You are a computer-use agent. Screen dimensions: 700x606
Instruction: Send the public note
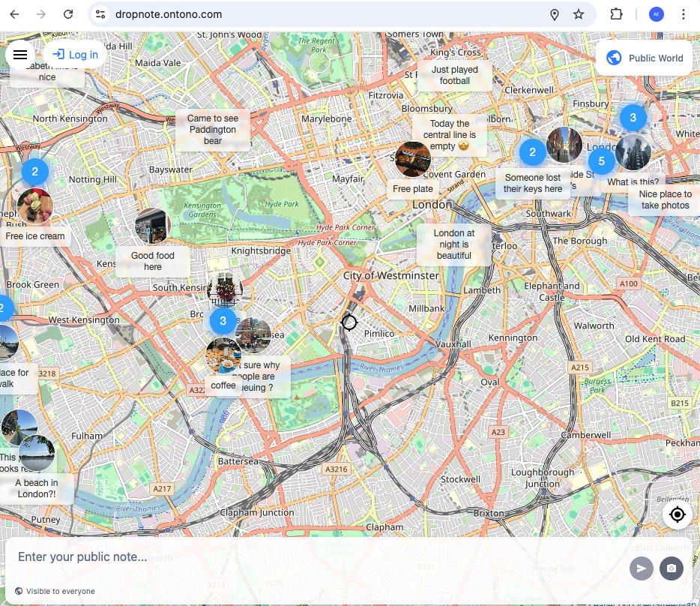point(641,568)
